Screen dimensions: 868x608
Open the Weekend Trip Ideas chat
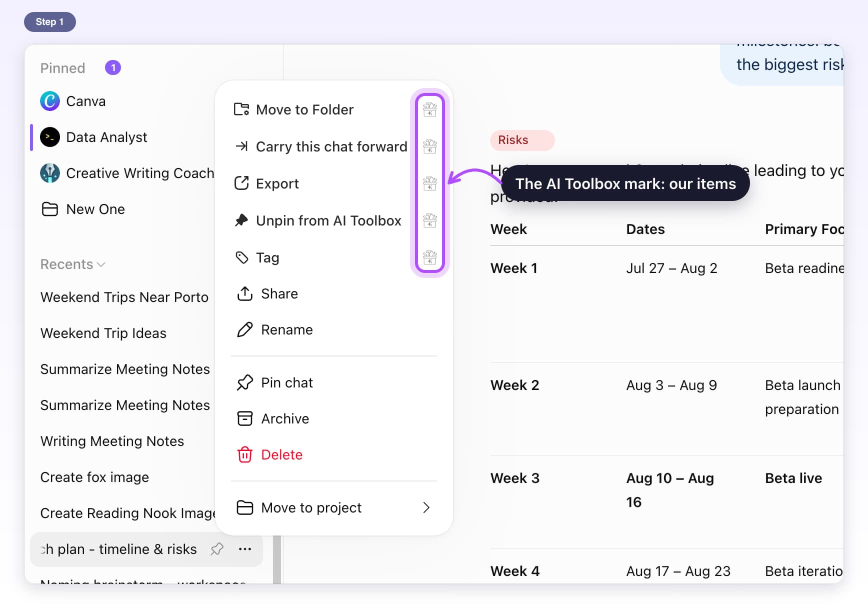tap(103, 333)
